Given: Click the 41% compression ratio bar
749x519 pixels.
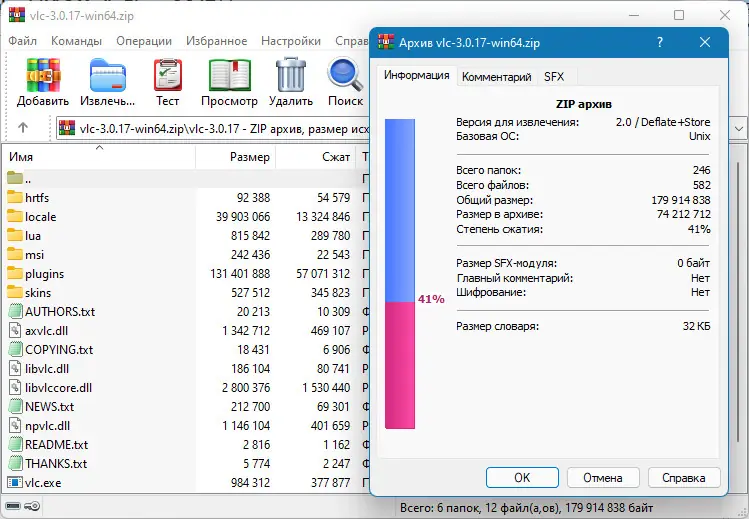Looking at the screenshot, I should click(400, 274).
